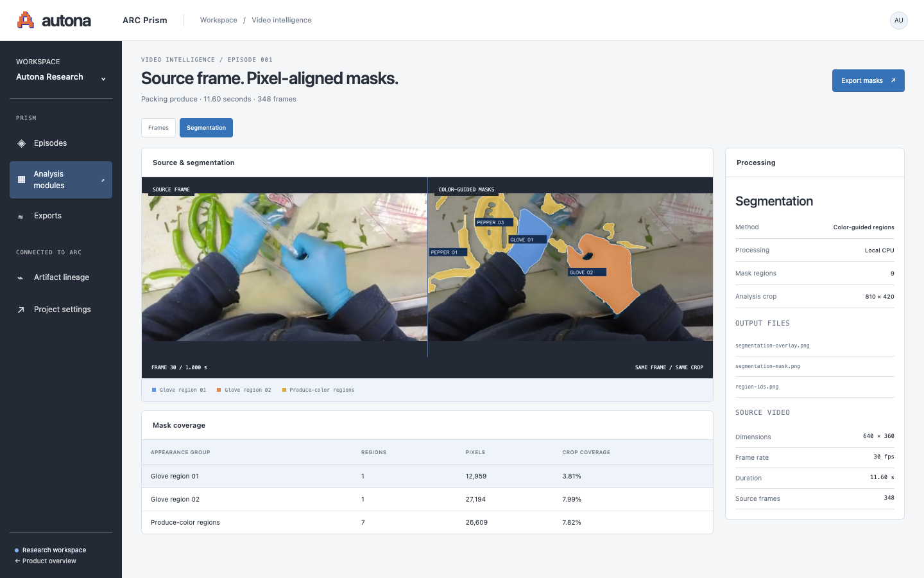Expand the Autona Research workspace dropdown
Viewport: 924px width, 578px height.
pyautogui.click(x=61, y=77)
